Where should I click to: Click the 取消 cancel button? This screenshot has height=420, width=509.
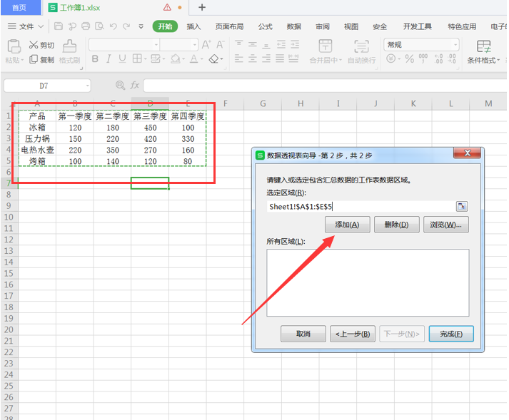click(303, 334)
